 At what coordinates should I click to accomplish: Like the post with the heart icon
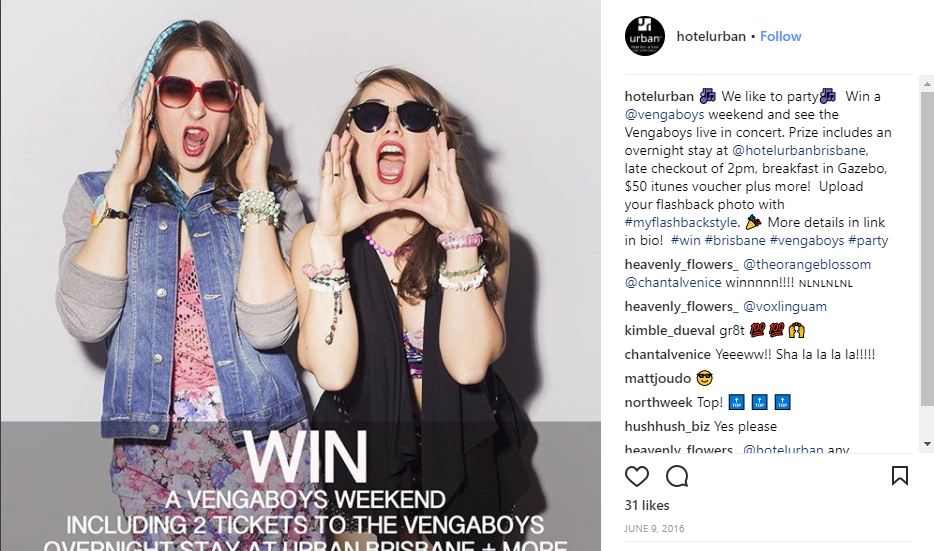point(636,476)
